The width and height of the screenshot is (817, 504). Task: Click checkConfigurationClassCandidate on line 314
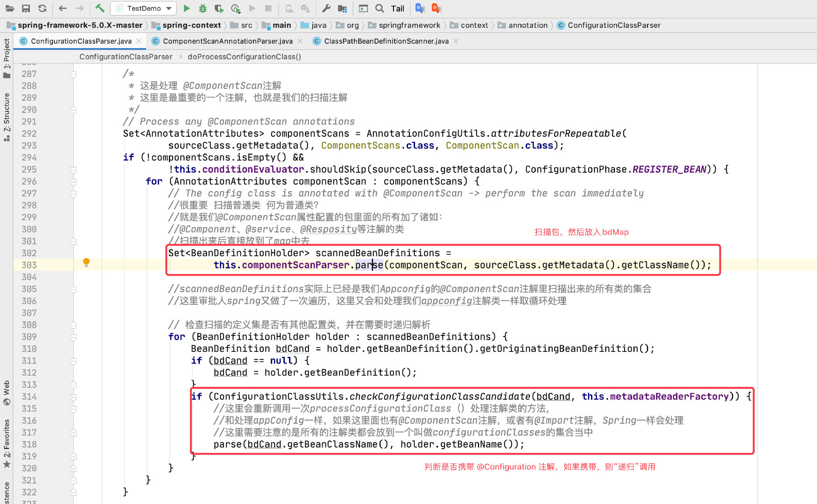440,397
